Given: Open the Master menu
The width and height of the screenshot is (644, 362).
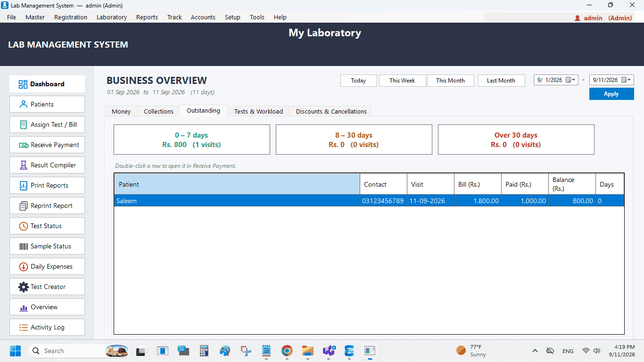Looking at the screenshot, I should pos(35,17).
